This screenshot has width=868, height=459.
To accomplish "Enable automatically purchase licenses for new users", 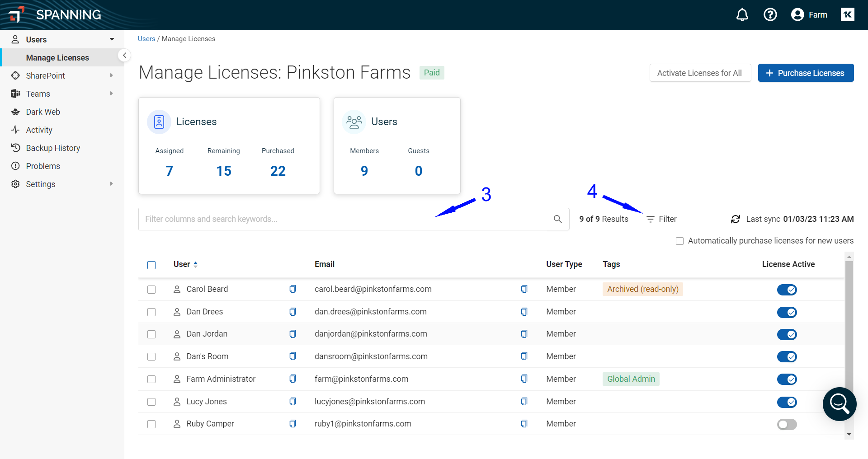I will point(680,240).
